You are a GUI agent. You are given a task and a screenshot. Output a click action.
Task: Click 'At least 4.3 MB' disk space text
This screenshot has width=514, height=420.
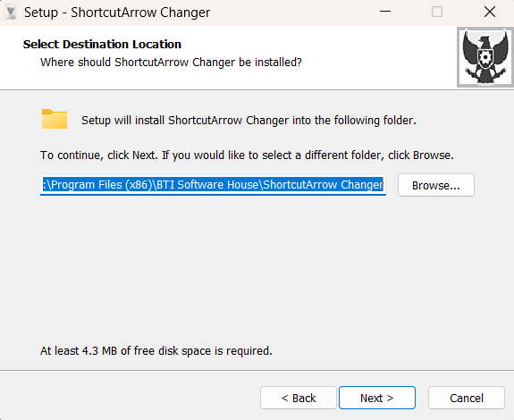tap(156, 351)
